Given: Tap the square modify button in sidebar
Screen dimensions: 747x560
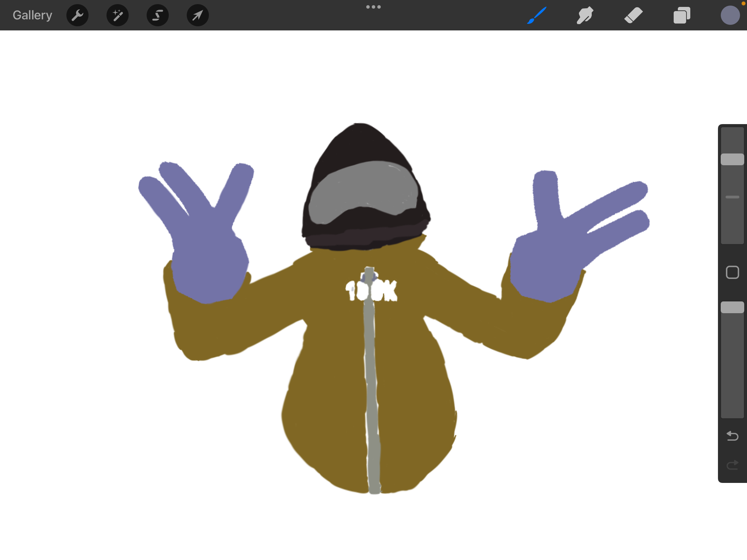Looking at the screenshot, I should (x=732, y=272).
